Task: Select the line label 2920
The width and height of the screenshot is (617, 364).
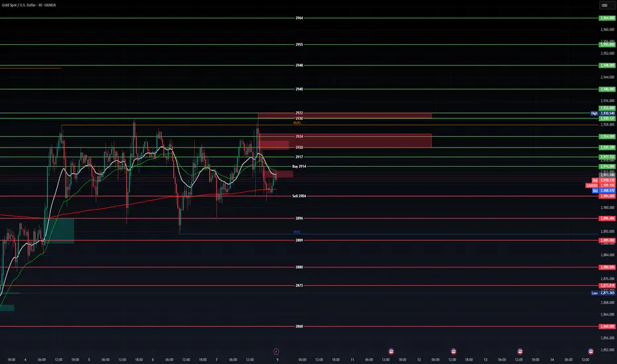Action: 299,148
